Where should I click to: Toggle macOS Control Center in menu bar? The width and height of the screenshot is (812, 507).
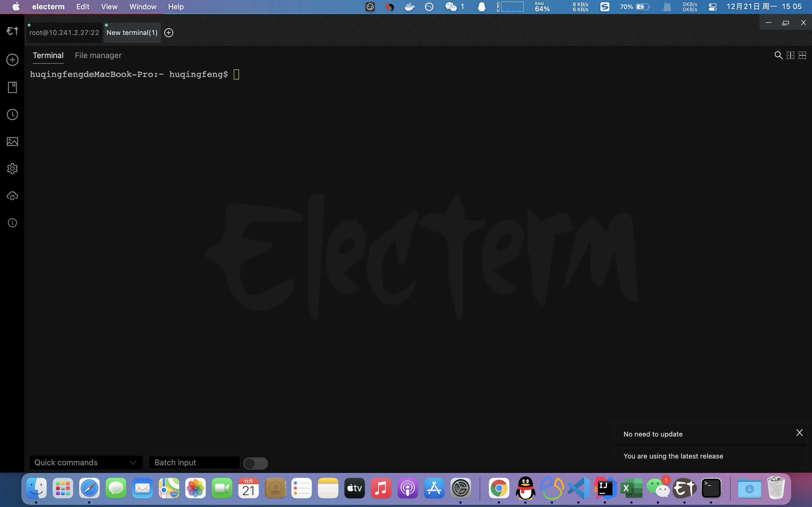click(712, 7)
